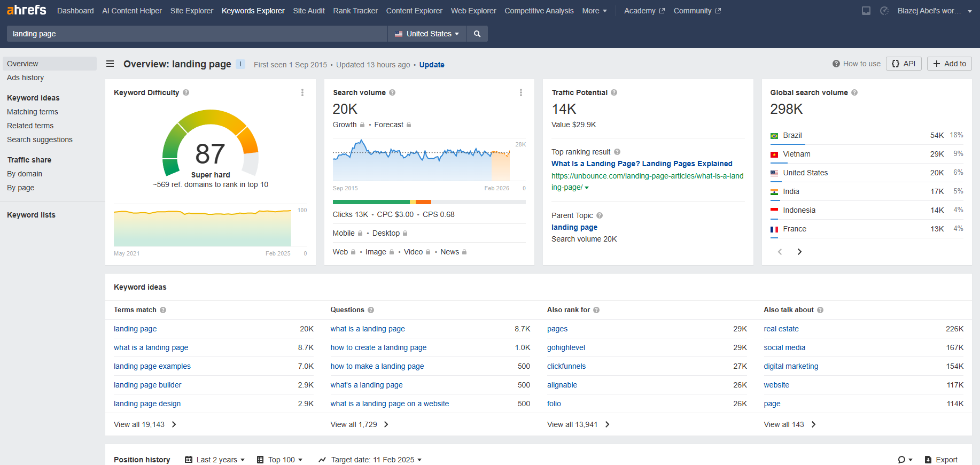Screen dimensions: 980x465
Task: Click View all 19,143 terms match
Action: coord(145,424)
